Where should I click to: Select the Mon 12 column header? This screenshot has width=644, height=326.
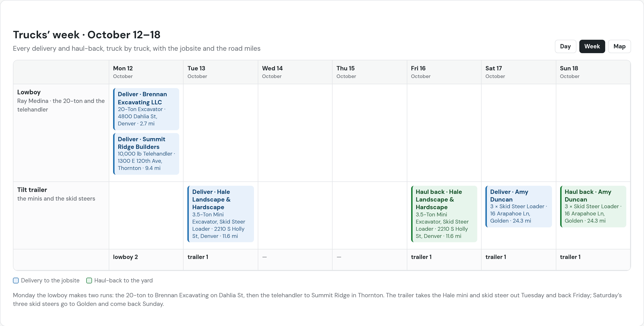pyautogui.click(x=146, y=72)
